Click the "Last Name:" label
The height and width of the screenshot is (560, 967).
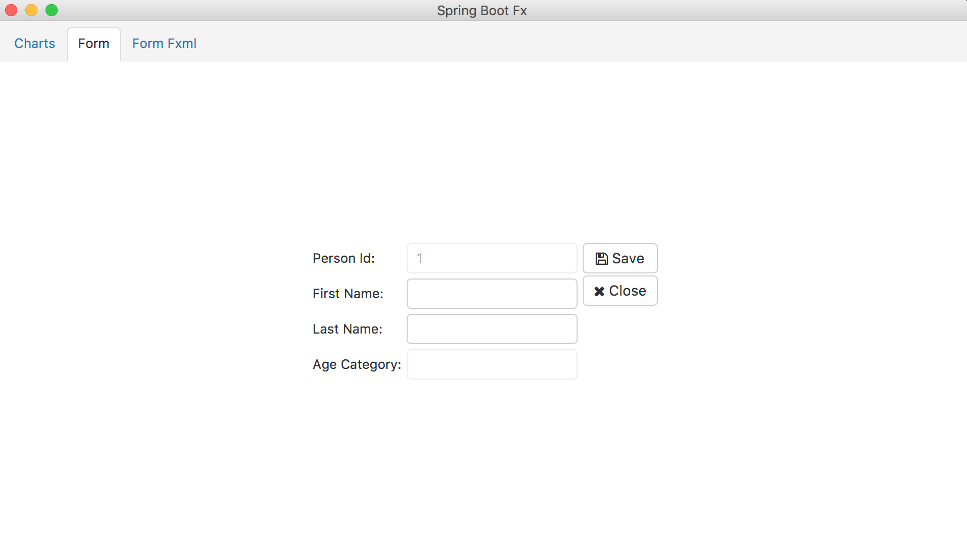coord(347,329)
